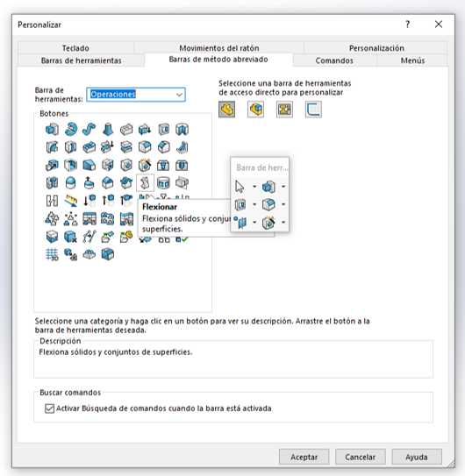Click the highlighted Flexionar icon

coord(145,183)
